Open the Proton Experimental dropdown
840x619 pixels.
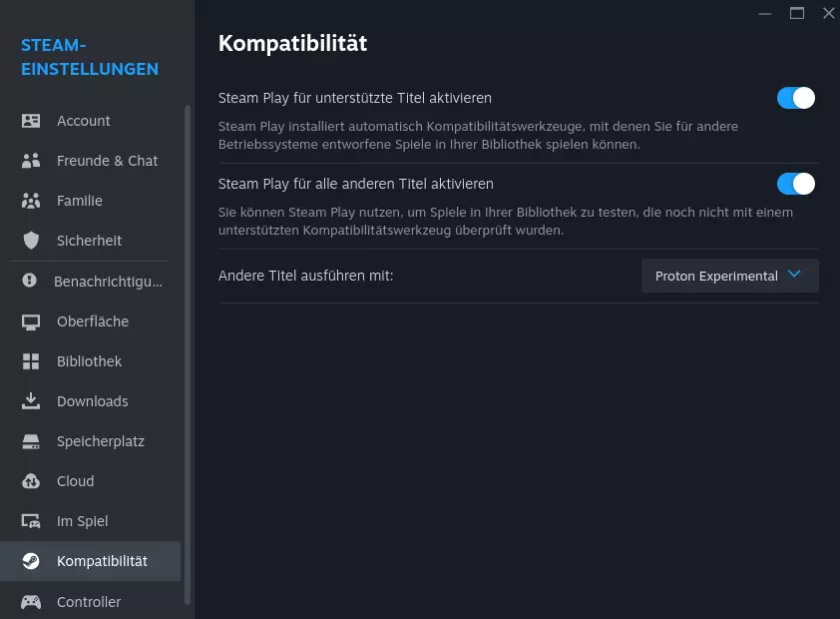point(729,276)
